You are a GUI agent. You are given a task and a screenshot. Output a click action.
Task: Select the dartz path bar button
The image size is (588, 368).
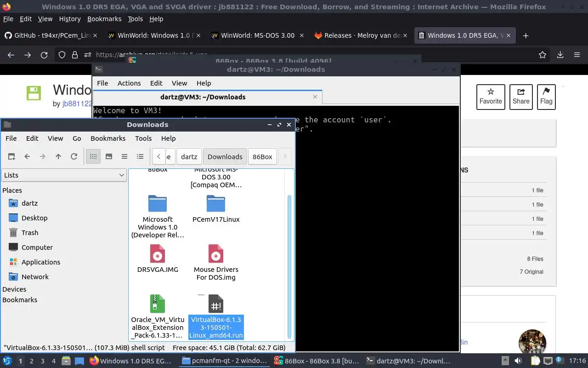[x=189, y=156]
